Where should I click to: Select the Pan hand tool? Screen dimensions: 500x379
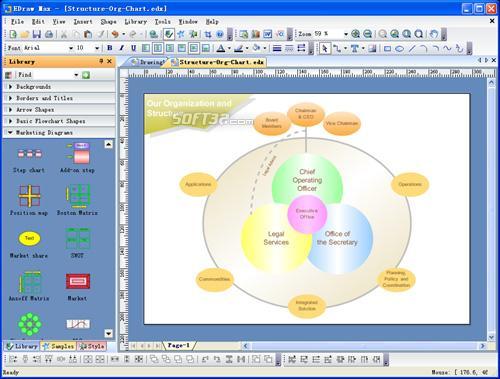point(433,34)
